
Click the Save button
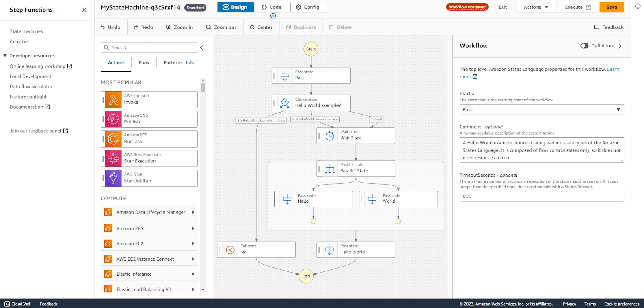[x=612, y=7]
